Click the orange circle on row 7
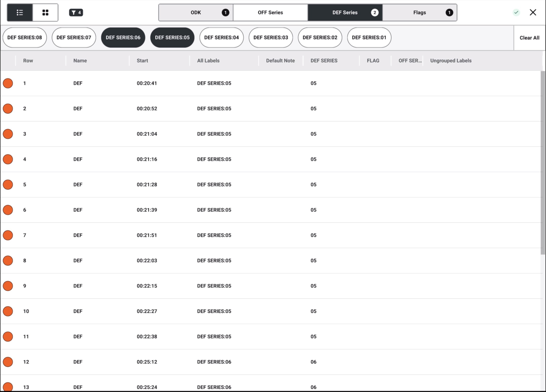The image size is (546, 392). pyautogui.click(x=8, y=235)
